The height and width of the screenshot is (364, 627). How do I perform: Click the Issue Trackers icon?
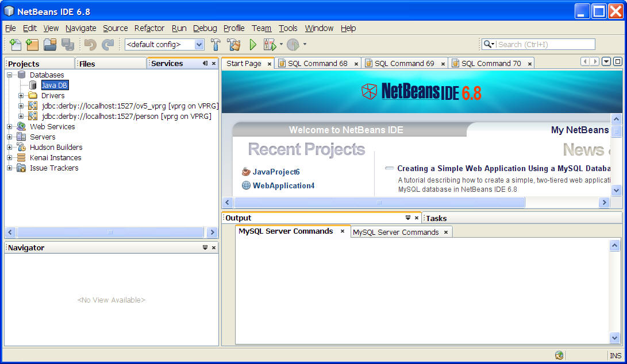pyautogui.click(x=22, y=168)
